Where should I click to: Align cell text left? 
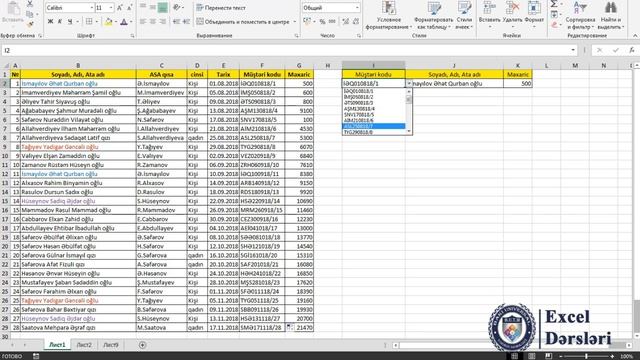point(143,22)
